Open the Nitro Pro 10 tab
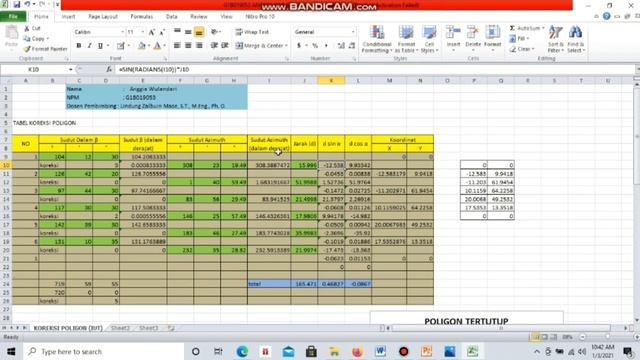This screenshot has height=360, width=640. 260,17
